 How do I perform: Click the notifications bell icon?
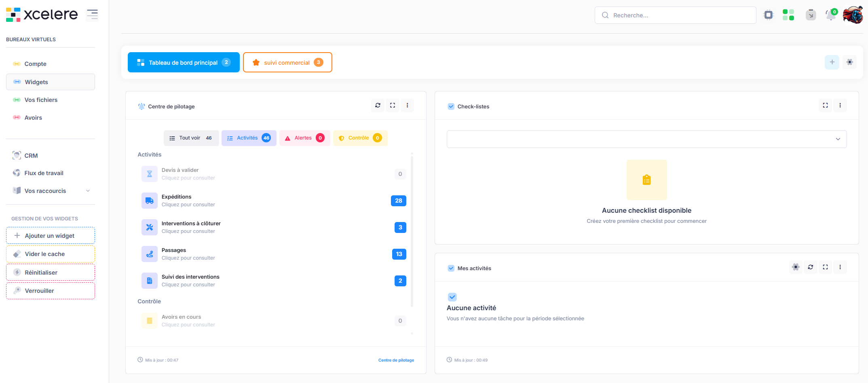coord(830,15)
